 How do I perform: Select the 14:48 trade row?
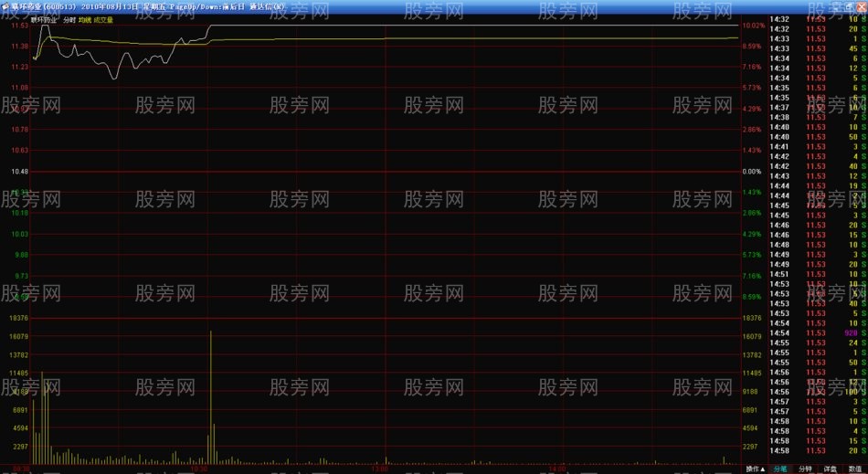(818, 245)
